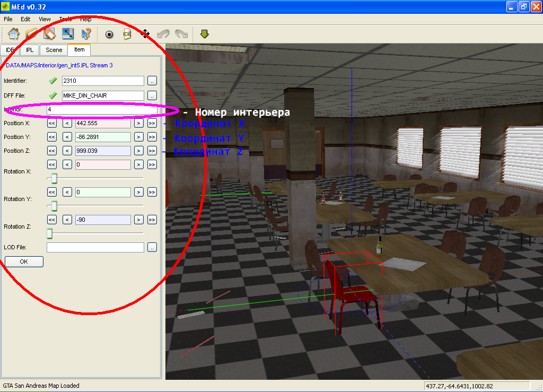This screenshot has height=392, width=543.
Task: Increase Rotation Z by large step '>>'
Action: click(x=152, y=220)
